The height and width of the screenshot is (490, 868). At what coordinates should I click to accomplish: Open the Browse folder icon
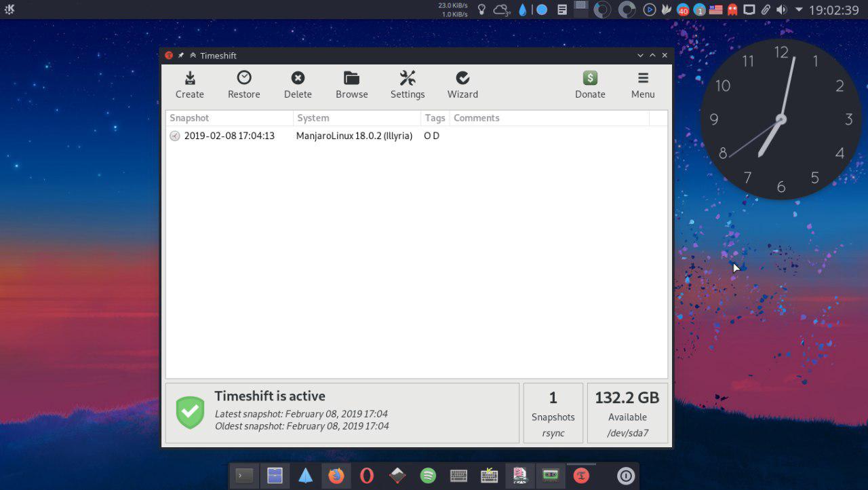point(351,79)
